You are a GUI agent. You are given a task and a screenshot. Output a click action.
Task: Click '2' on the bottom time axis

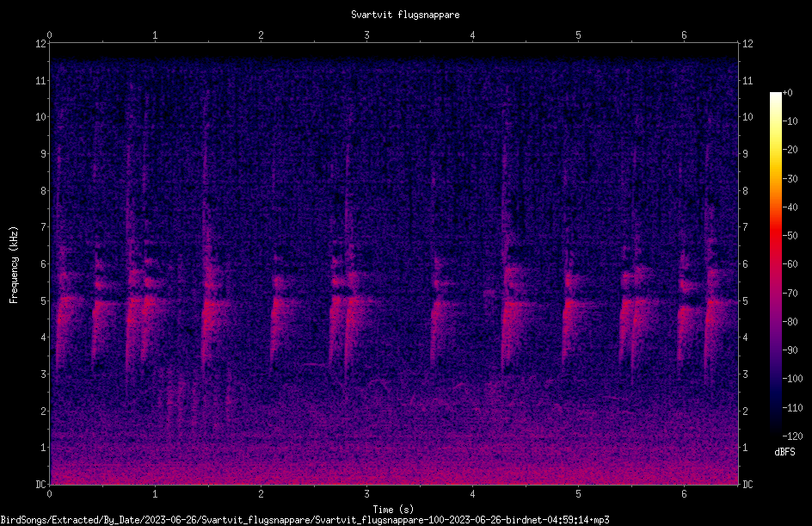pyautogui.click(x=261, y=494)
